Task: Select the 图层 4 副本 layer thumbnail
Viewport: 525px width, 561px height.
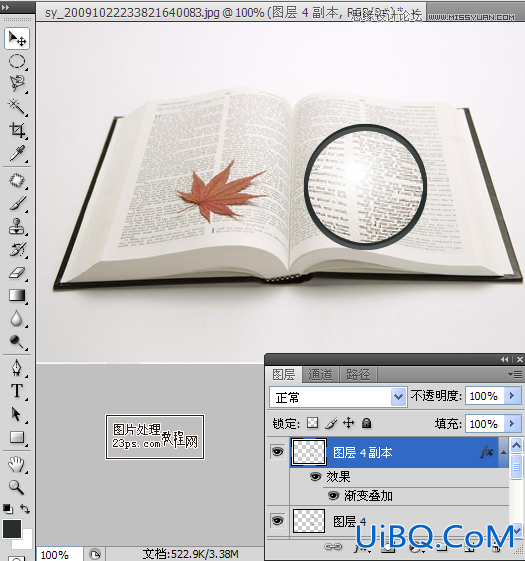Action: [x=309, y=452]
